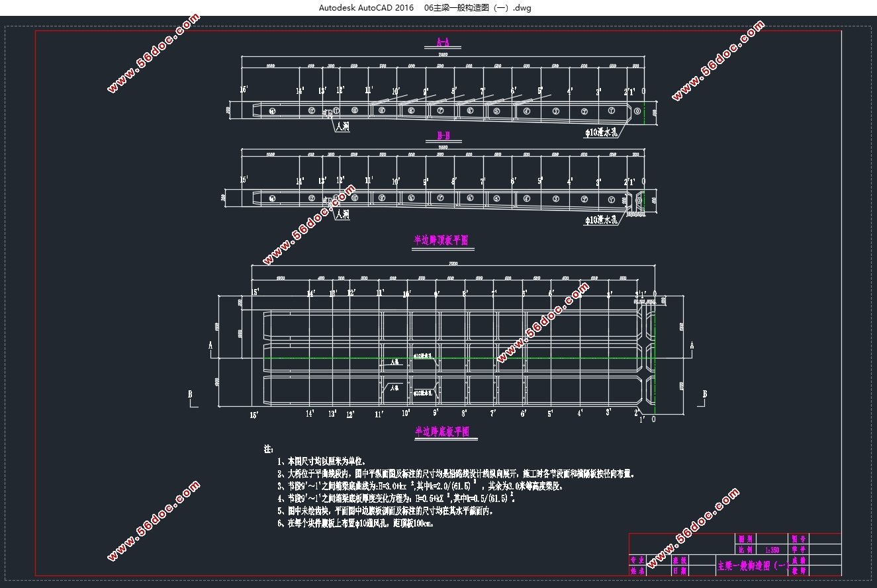Select the 日期 cell in title block
The width and height of the screenshot is (877, 588).
pos(680,570)
